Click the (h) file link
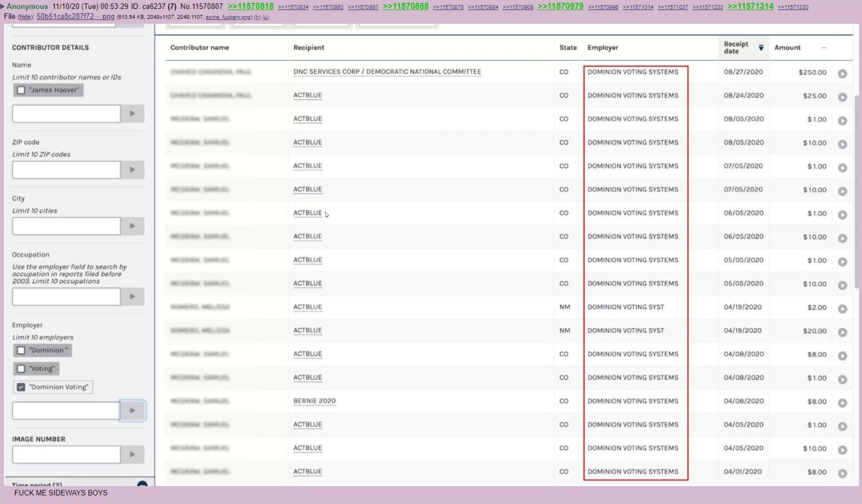Viewport: 862px width, 504px height. click(257, 17)
